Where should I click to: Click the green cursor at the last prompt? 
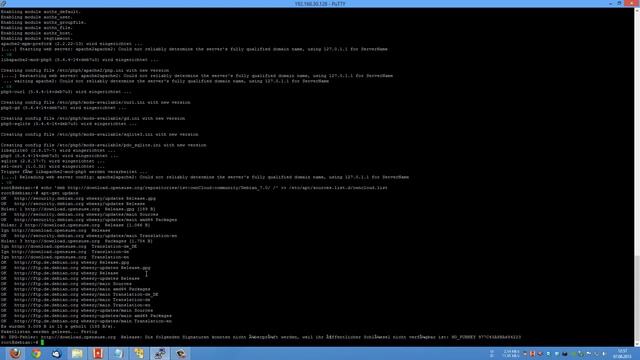pos(42,342)
